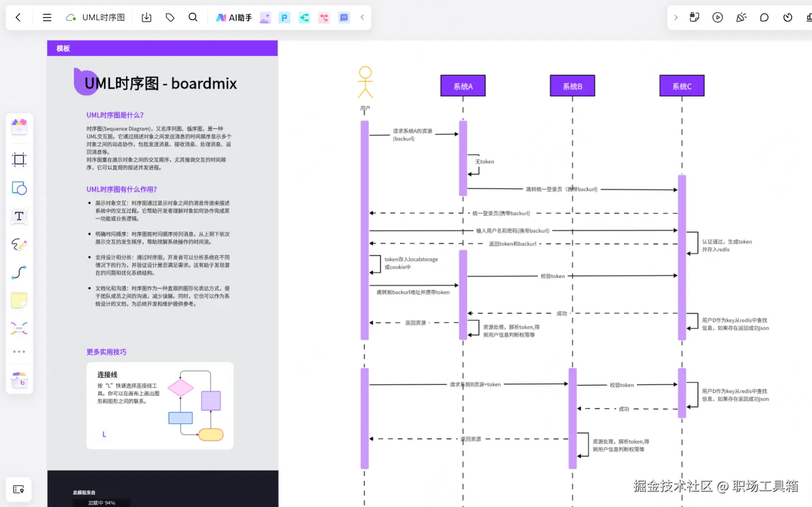Select the Text tool in the left toolbar
Screen dimensions: 812x507
19,216
